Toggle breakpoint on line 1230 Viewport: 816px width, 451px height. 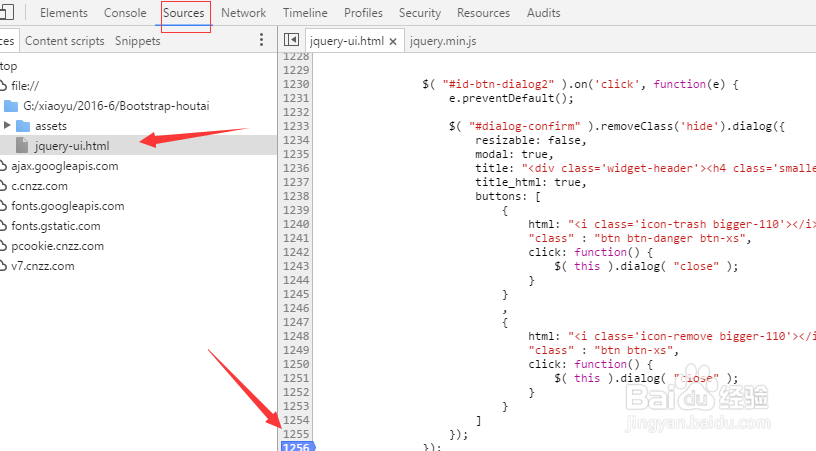coord(296,84)
